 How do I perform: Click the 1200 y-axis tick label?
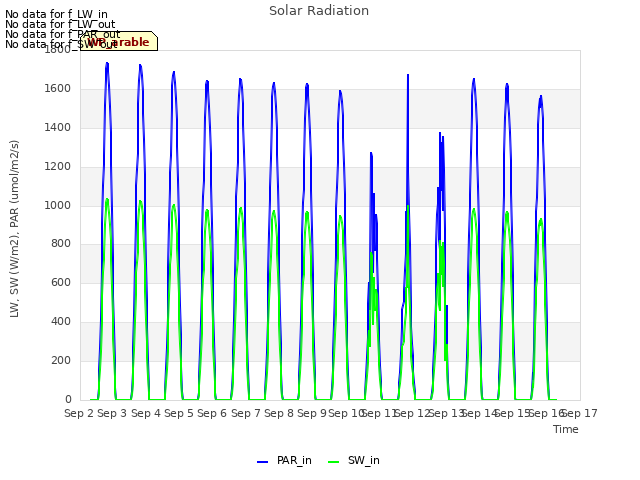(x=58, y=167)
